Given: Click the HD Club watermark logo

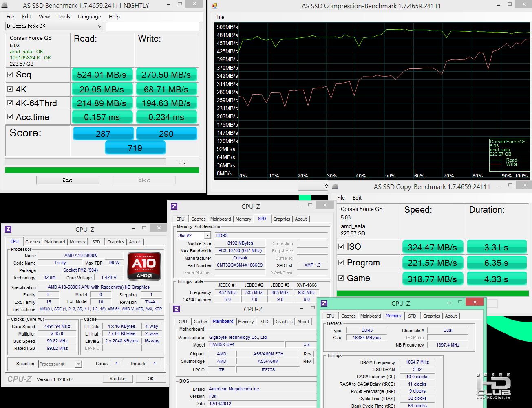Looking at the screenshot, I should (493, 386).
